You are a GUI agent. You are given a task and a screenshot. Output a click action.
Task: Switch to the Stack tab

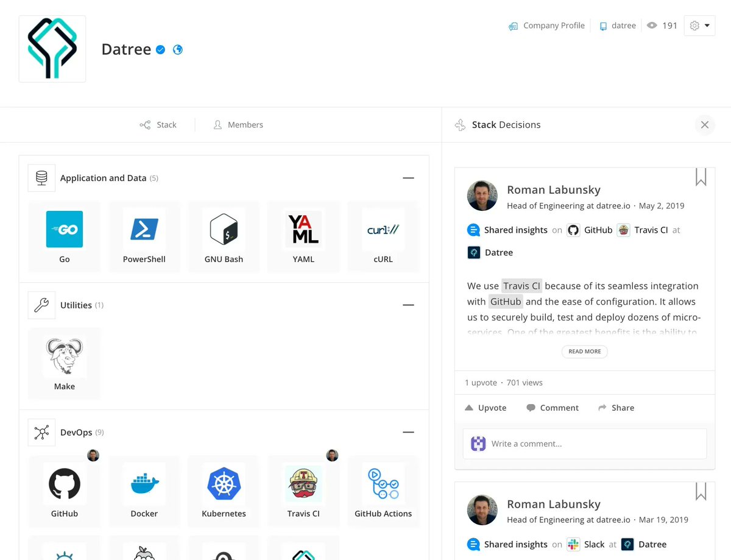(158, 125)
